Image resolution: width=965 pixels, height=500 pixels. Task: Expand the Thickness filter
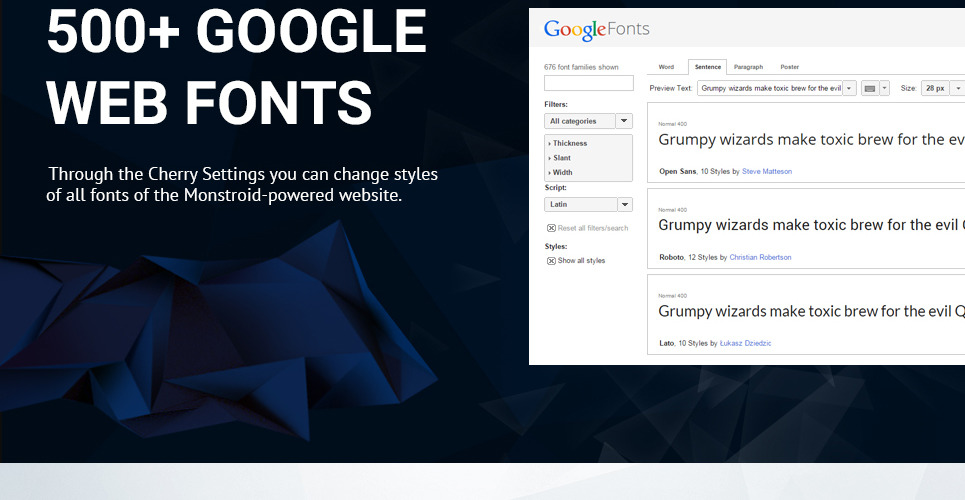tap(569, 143)
